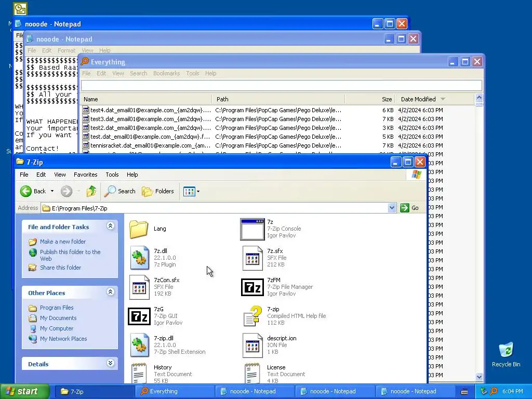
Task: Open Search pane in 7-Zip window
Action: tap(120, 191)
